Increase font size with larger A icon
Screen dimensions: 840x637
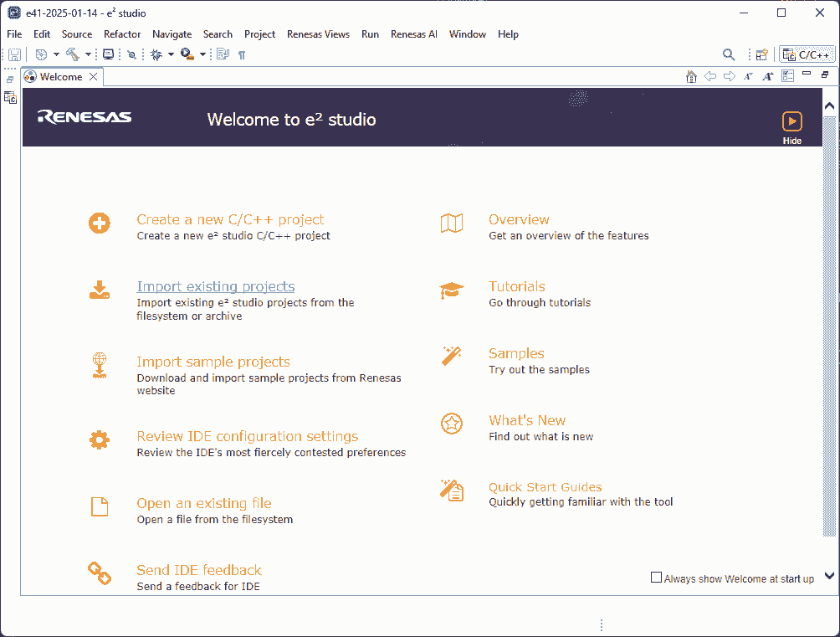click(767, 77)
